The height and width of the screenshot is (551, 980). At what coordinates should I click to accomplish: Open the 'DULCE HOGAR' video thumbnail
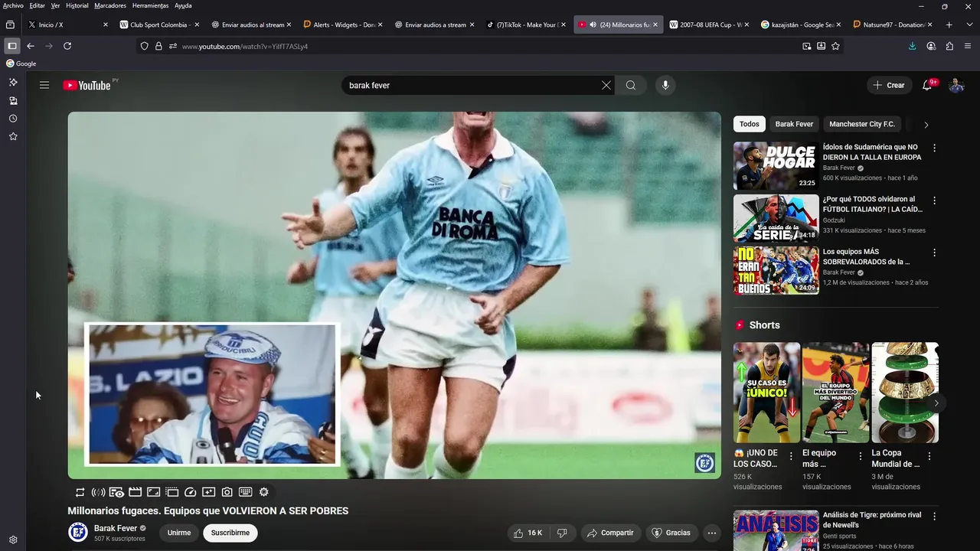776,165
